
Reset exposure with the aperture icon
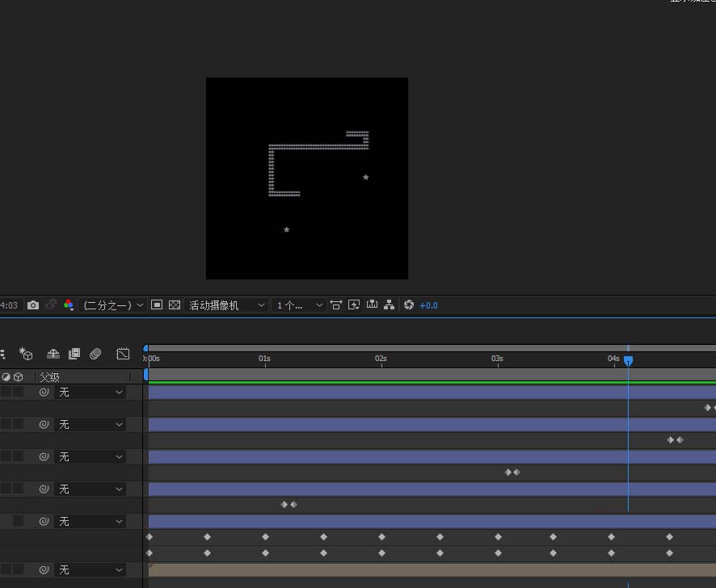pyautogui.click(x=409, y=304)
